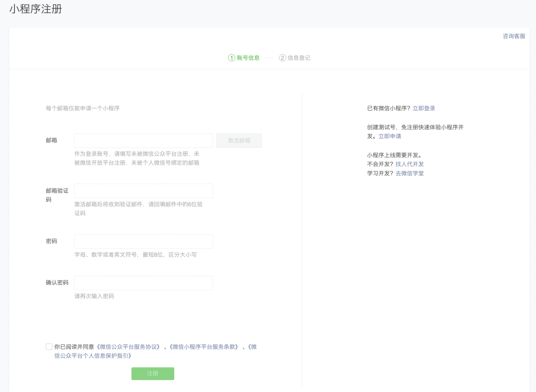
Task: Open the 去微信学堂 link
Action: pos(409,173)
